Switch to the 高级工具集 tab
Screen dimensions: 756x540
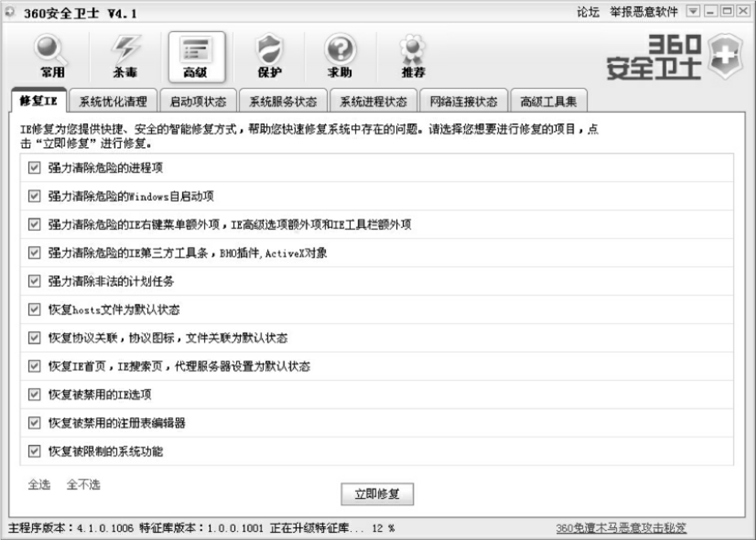click(548, 101)
